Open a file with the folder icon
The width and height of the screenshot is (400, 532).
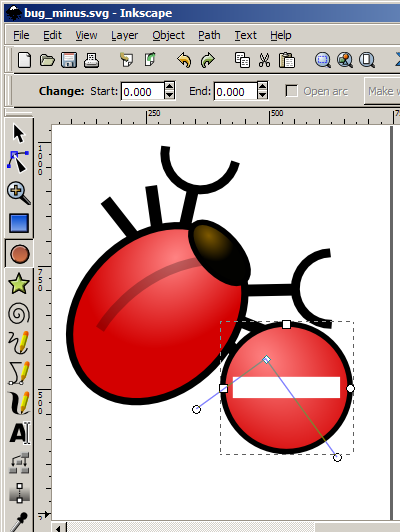47,60
